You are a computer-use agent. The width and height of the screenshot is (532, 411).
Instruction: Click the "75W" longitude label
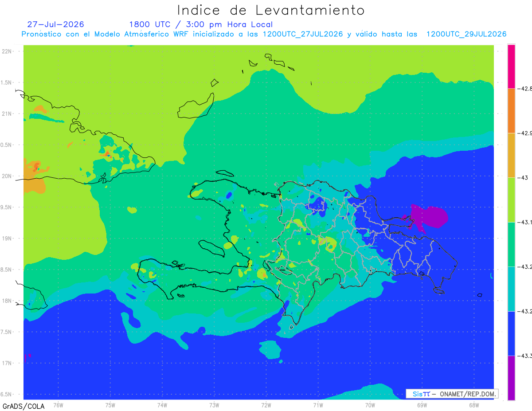click(x=110, y=405)
